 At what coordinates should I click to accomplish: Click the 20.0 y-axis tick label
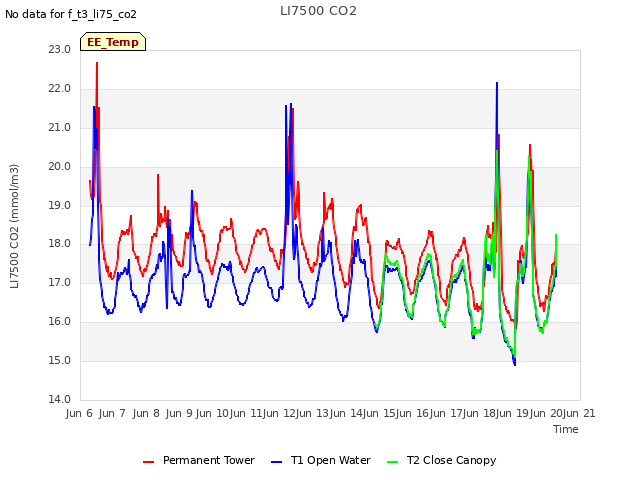click(60, 166)
